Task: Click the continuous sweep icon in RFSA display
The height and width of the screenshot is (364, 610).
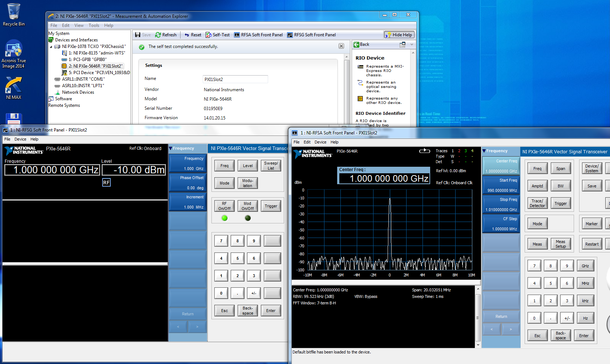Action: (424, 151)
